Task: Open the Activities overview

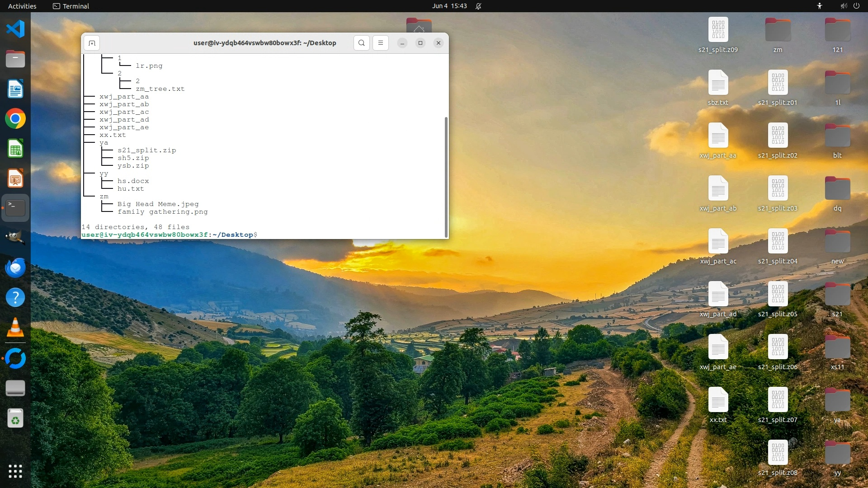Action: (22, 6)
